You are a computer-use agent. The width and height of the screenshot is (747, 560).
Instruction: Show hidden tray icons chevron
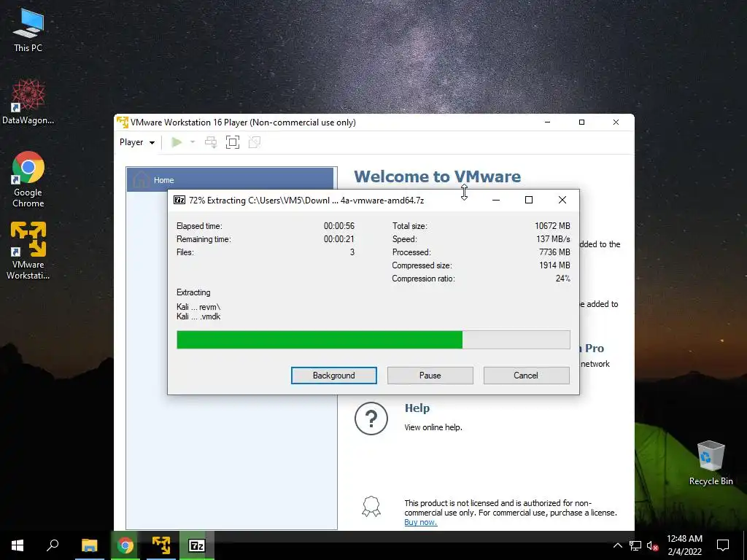point(617,545)
